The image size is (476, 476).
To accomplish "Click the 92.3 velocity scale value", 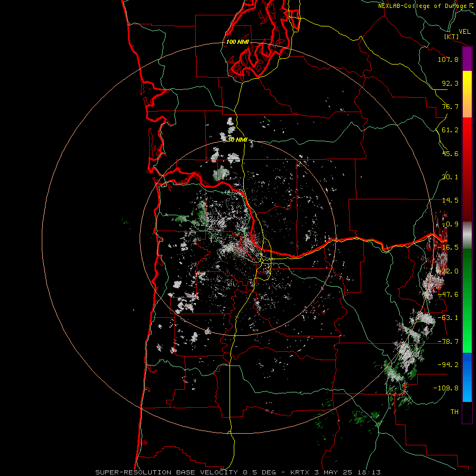I will click(x=450, y=83).
